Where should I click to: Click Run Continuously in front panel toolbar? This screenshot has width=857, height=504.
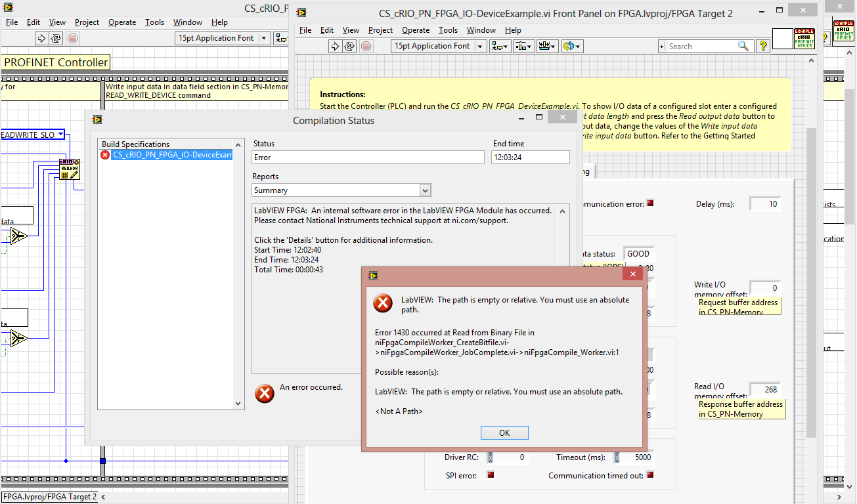click(349, 46)
